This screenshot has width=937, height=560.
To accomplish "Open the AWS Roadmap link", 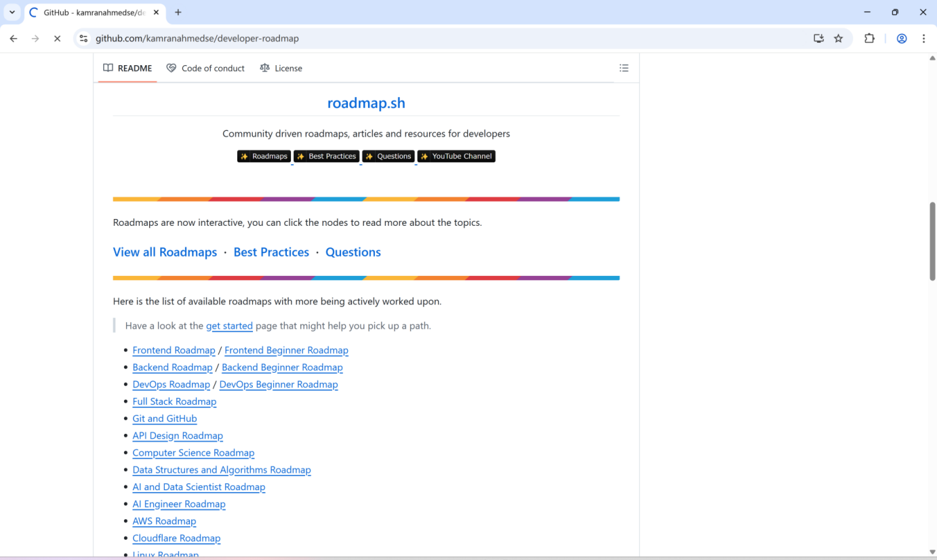I will click(x=164, y=521).
